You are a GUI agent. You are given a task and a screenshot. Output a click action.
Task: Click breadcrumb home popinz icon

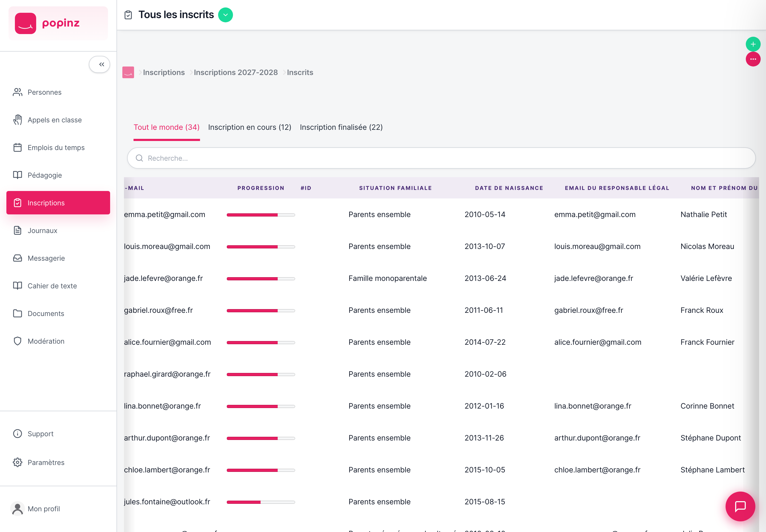128,72
